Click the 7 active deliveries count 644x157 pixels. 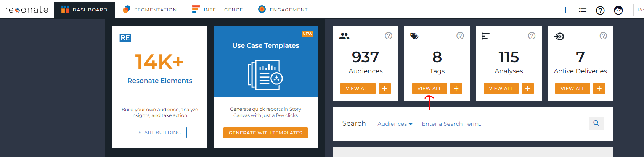pyautogui.click(x=580, y=57)
